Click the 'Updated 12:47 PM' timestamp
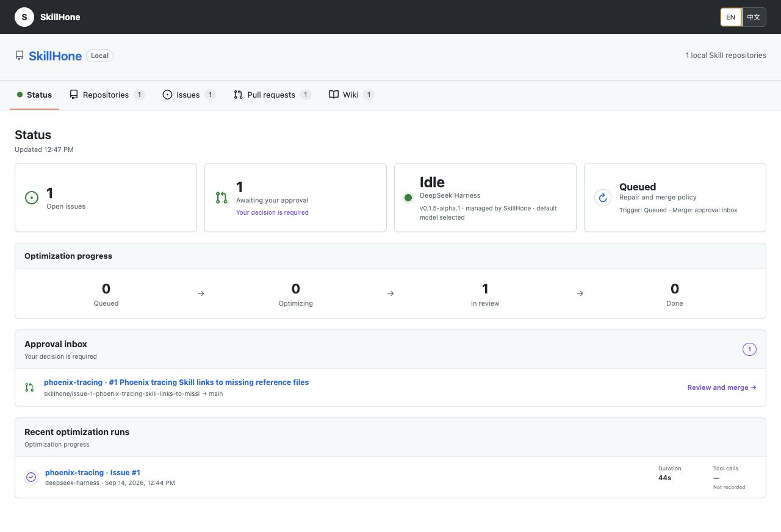The image size is (781, 532). 44,149
